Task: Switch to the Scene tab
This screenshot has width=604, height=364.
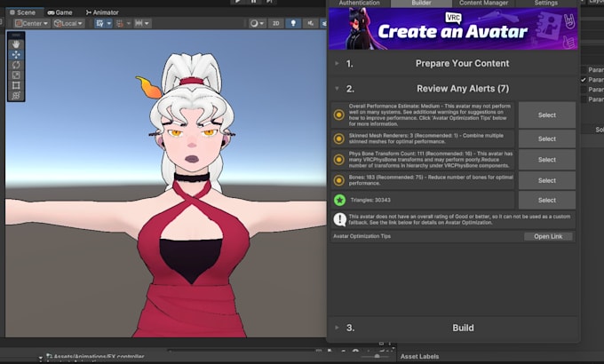Action: point(23,12)
